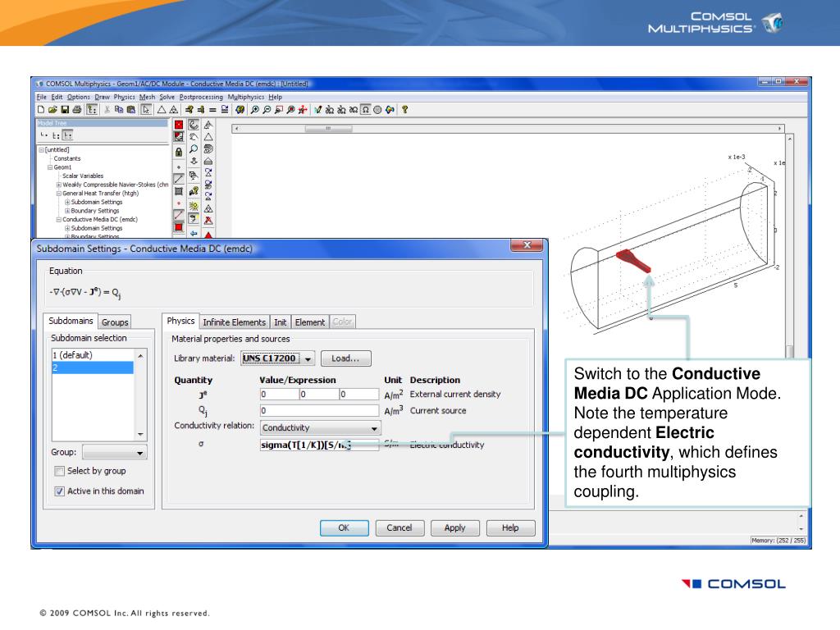Close the Subdomain Settings dialog
Screen dimensions: 840x630
527,244
